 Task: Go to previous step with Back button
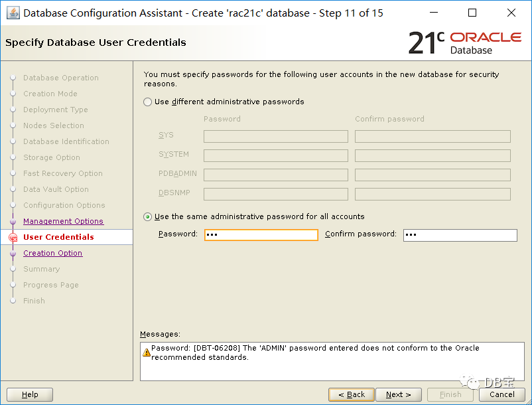click(x=352, y=394)
